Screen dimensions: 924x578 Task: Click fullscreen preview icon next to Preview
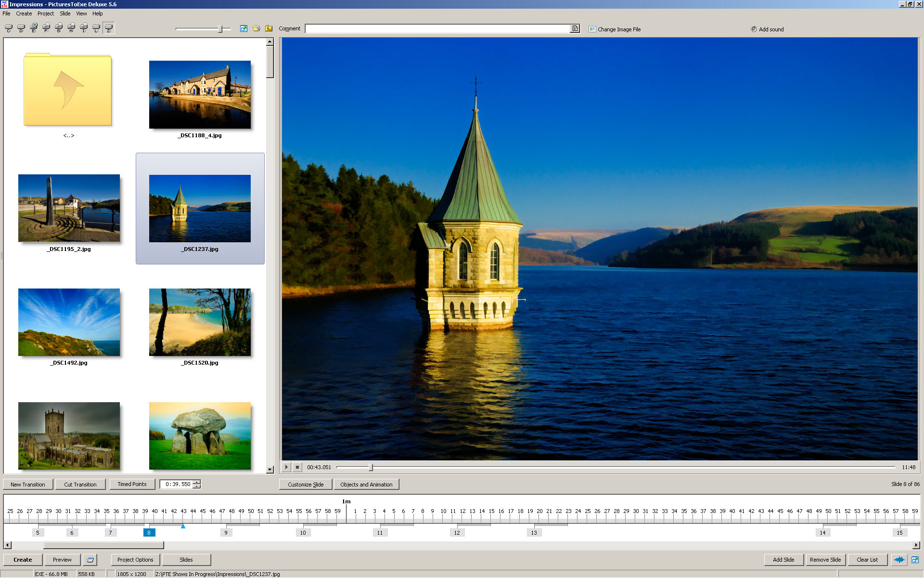pyautogui.click(x=90, y=560)
